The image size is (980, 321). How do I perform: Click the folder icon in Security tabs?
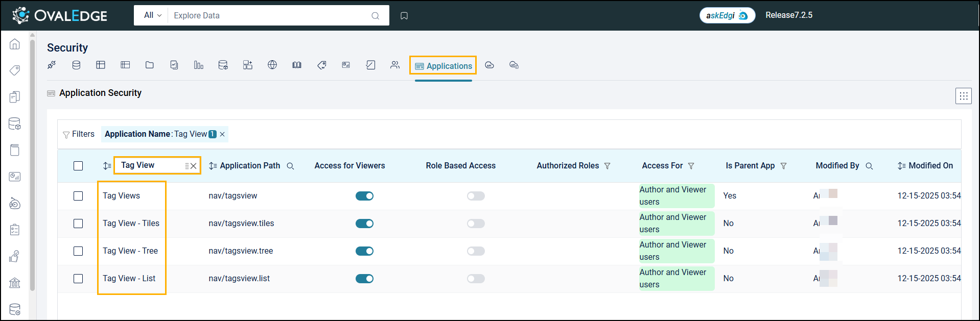(150, 65)
